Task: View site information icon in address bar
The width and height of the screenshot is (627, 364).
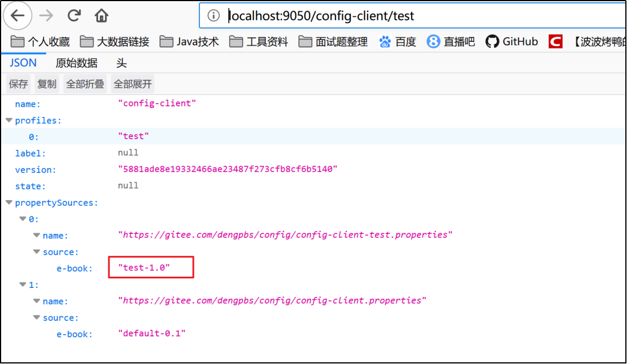Action: coord(213,16)
